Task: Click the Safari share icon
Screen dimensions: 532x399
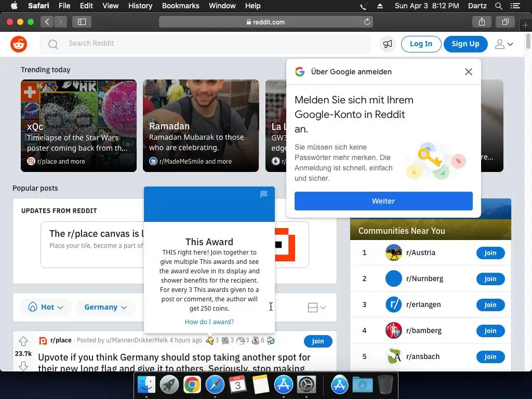Action: (482, 22)
